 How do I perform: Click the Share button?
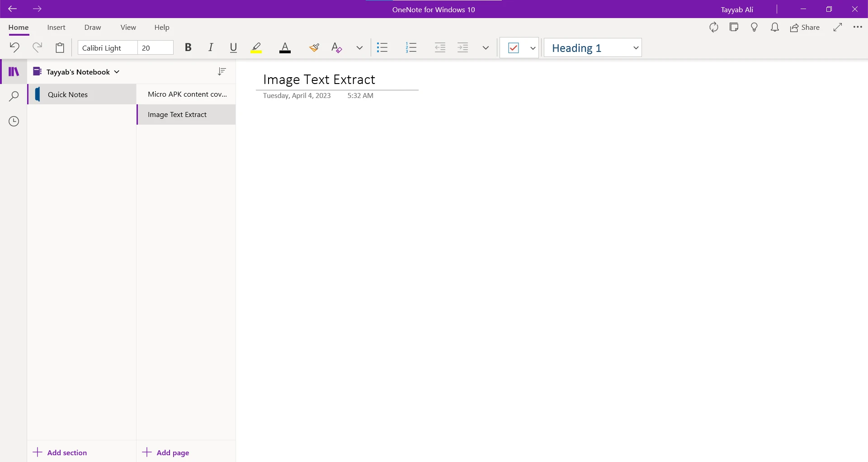(805, 28)
